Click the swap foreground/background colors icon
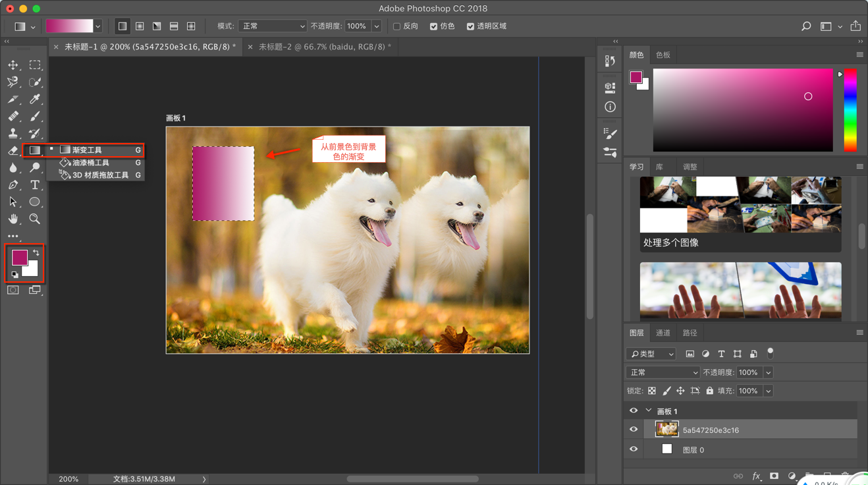Viewport: 868px width, 485px height. click(x=36, y=252)
